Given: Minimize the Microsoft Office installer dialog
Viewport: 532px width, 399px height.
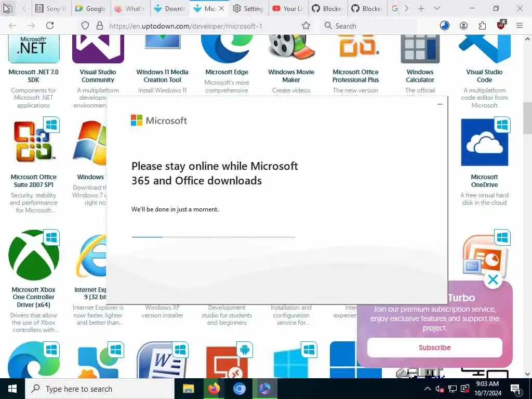Looking at the screenshot, I should coord(440,104).
